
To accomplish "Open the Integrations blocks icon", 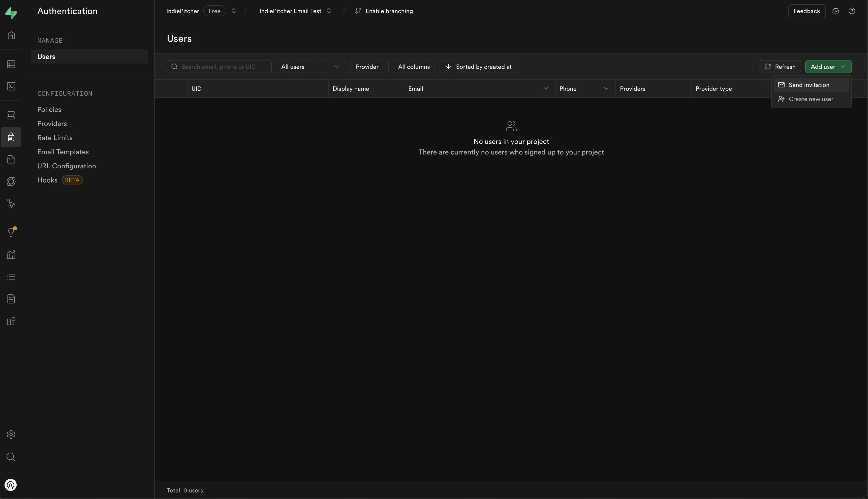I will [x=11, y=321].
